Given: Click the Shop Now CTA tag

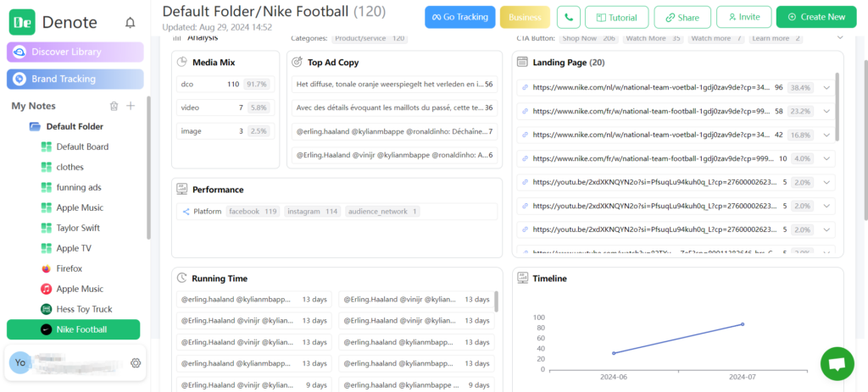Looking at the screenshot, I should [x=588, y=39].
